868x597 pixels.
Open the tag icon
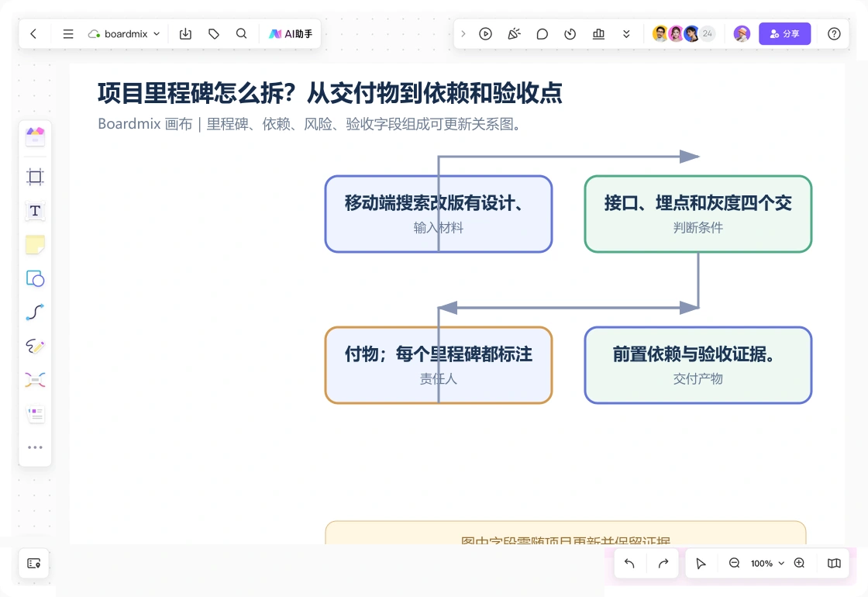(214, 34)
